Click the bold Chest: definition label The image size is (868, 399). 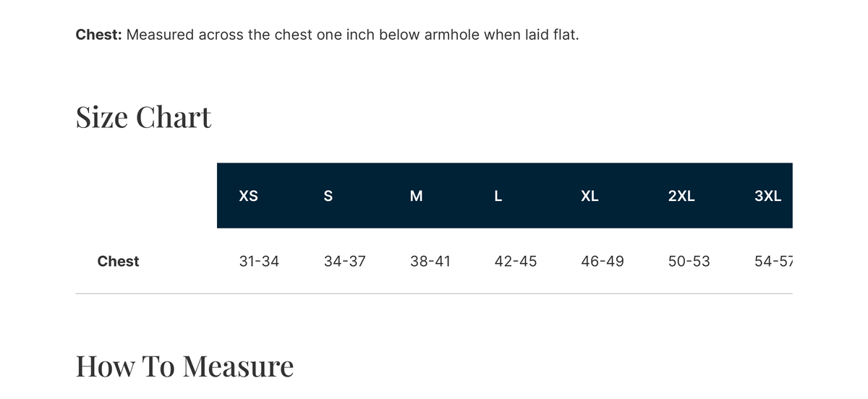[x=99, y=35]
